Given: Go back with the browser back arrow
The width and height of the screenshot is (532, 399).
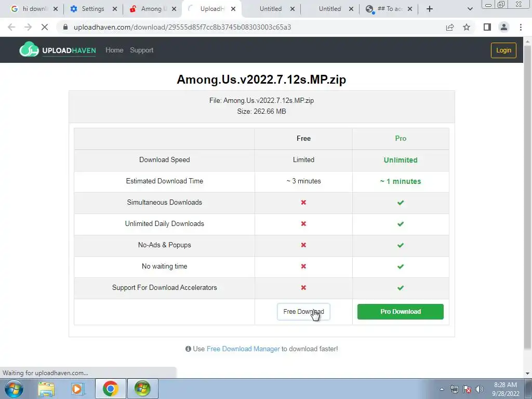Looking at the screenshot, I should [11, 27].
